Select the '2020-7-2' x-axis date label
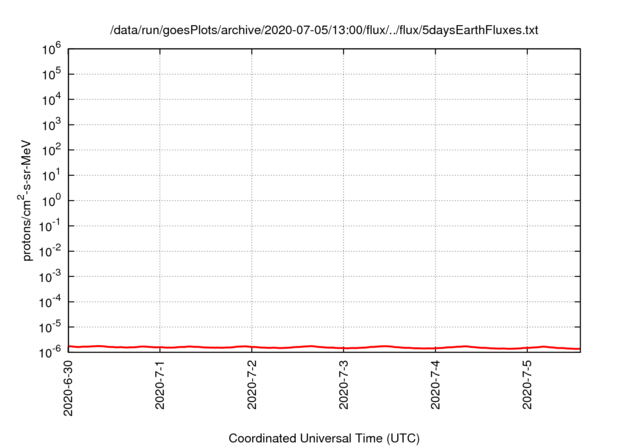The width and height of the screenshot is (640, 448). 252,385
